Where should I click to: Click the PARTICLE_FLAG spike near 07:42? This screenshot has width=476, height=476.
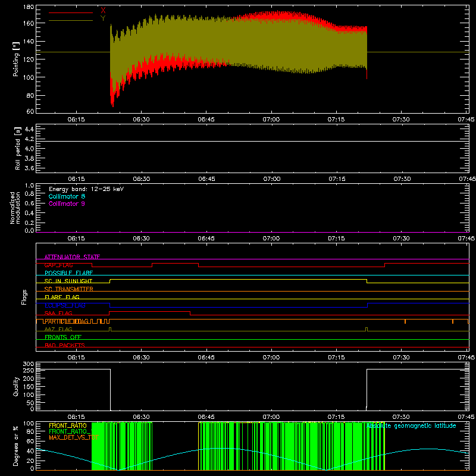[453, 321]
